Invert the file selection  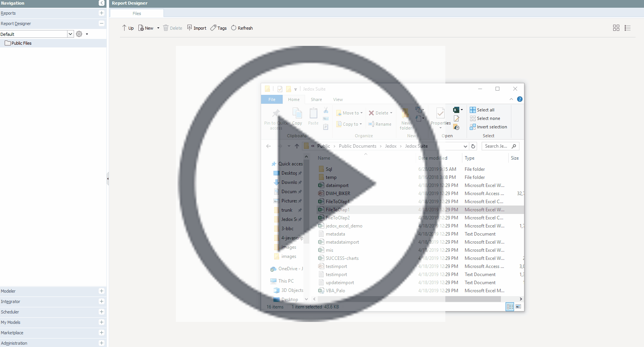488,127
